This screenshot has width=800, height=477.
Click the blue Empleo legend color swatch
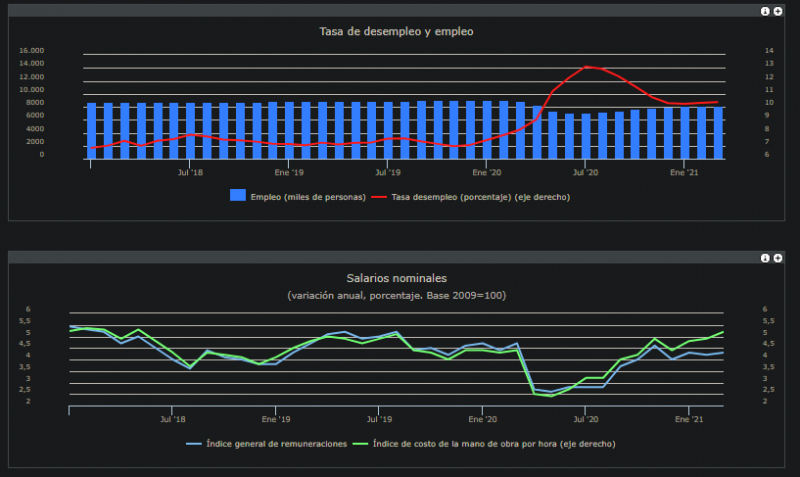(238, 196)
